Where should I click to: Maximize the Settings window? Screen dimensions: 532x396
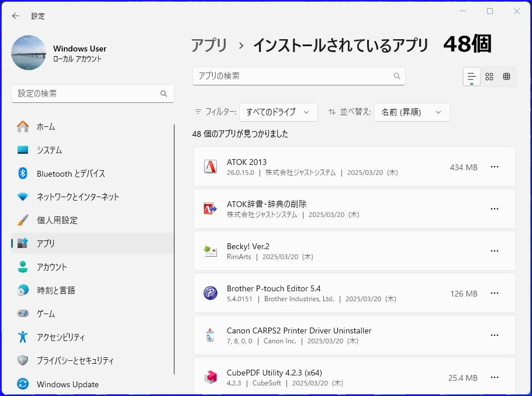click(x=490, y=11)
